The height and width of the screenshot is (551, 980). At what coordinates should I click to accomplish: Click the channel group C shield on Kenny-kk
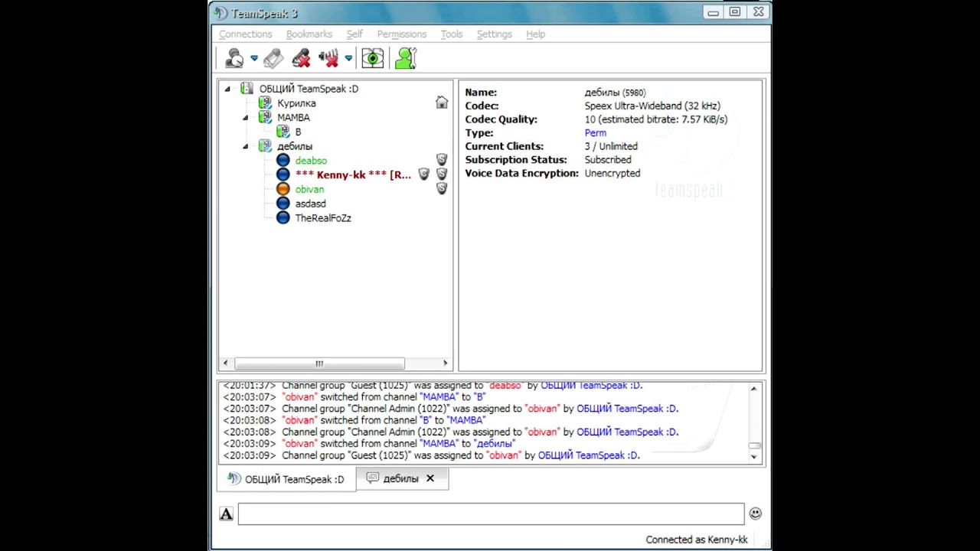coord(423,174)
